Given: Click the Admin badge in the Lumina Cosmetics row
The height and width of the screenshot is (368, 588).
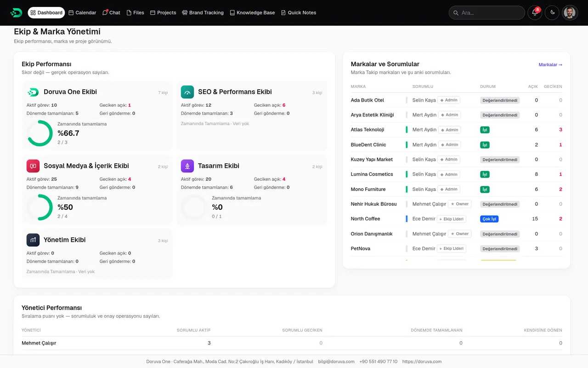Looking at the screenshot, I should click(x=449, y=174).
